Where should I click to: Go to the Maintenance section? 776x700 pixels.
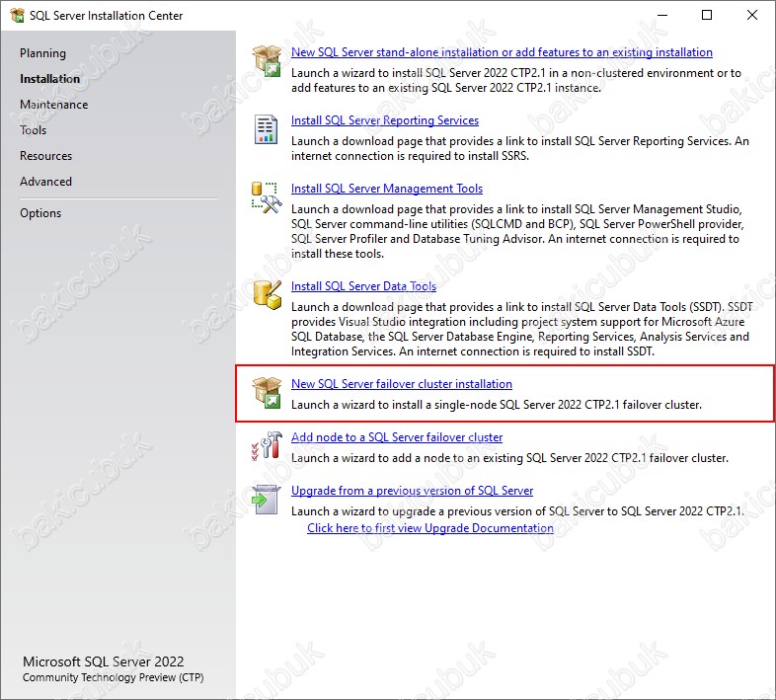tap(54, 105)
